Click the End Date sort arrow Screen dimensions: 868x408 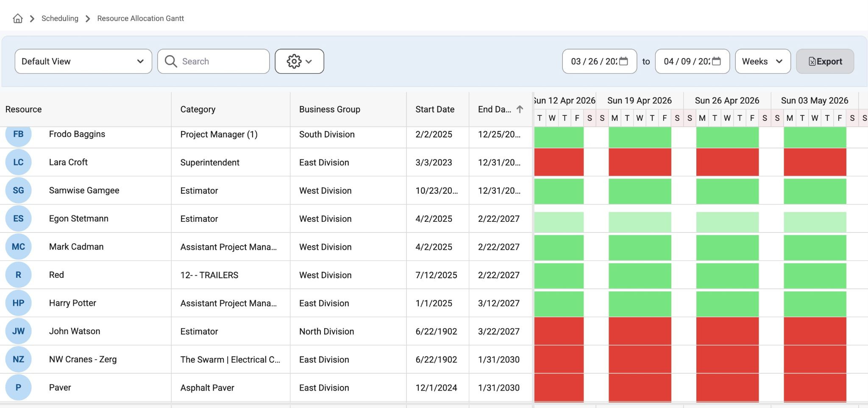pos(520,109)
